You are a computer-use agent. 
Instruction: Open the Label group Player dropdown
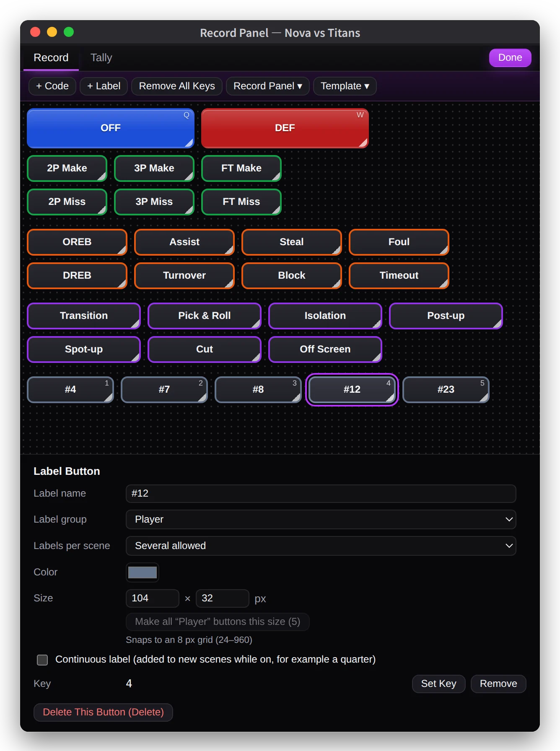pos(321,520)
